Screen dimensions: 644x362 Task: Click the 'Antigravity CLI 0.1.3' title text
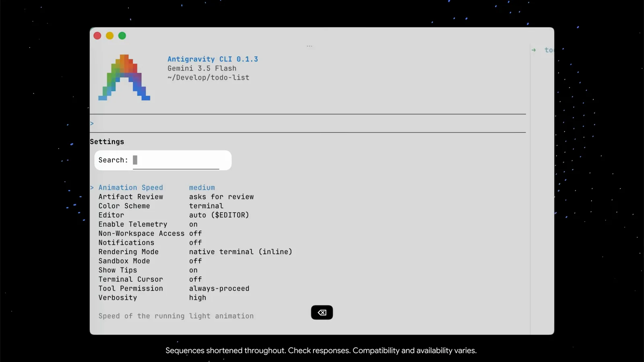[x=213, y=59]
